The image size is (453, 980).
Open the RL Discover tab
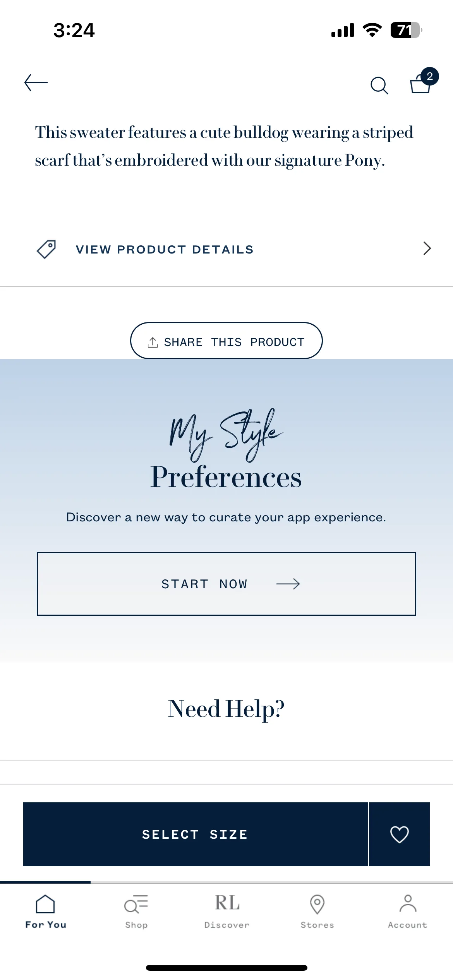coord(227,911)
